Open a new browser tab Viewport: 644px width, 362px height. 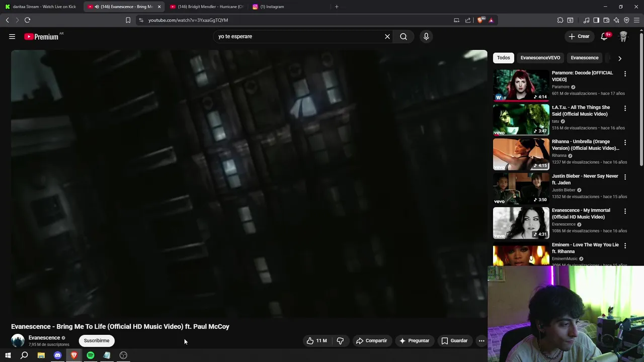point(337,7)
